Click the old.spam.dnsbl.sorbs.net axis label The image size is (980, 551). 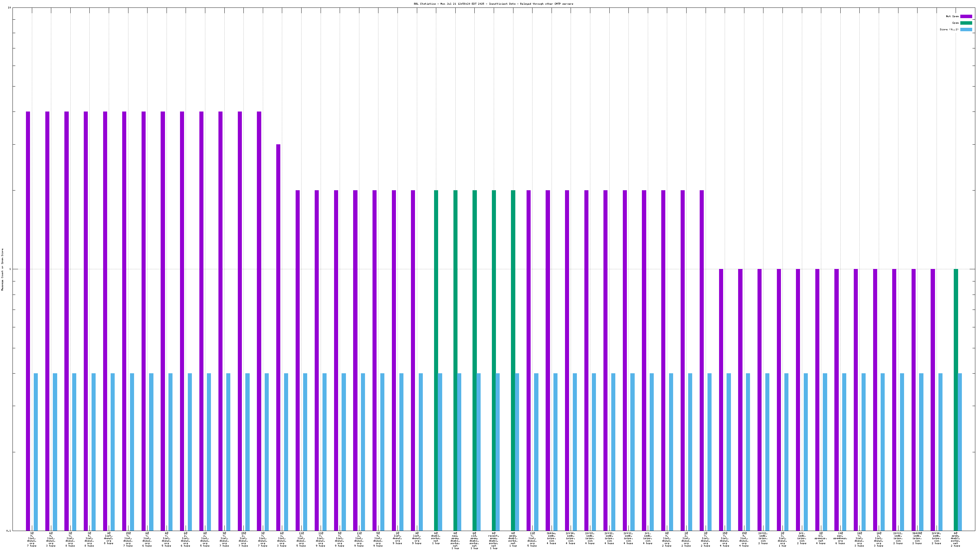coord(474,541)
